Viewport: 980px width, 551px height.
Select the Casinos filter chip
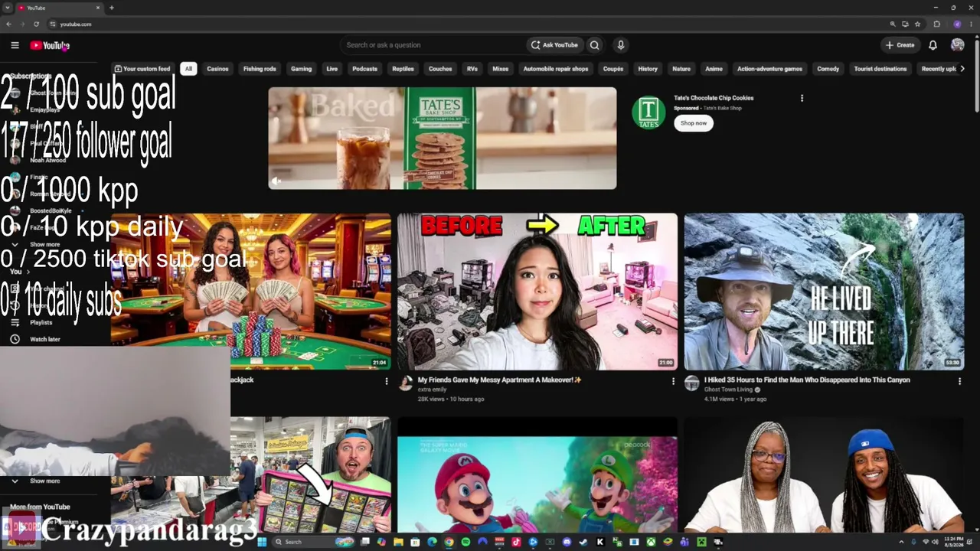click(x=217, y=69)
